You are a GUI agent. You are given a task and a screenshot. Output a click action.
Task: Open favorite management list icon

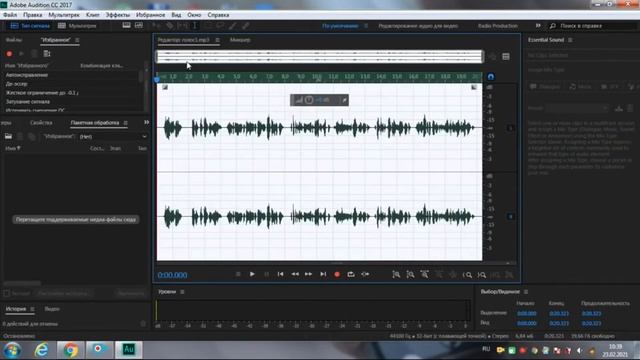click(x=47, y=53)
